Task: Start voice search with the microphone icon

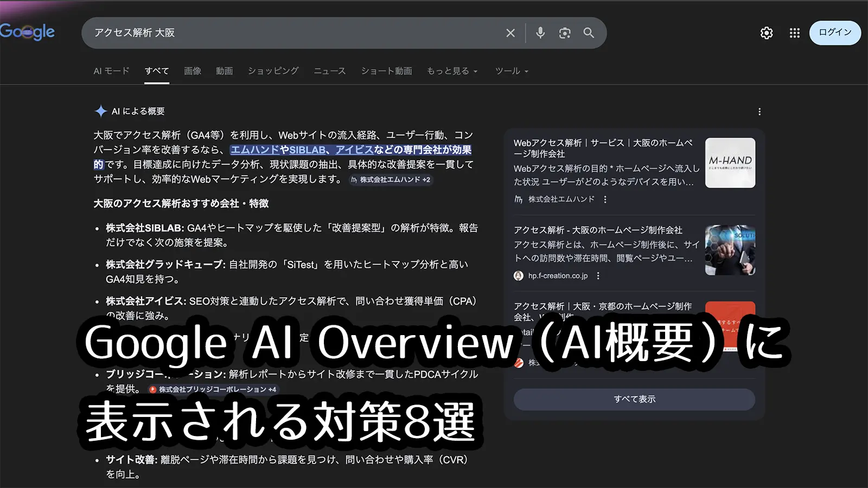Action: click(x=540, y=33)
